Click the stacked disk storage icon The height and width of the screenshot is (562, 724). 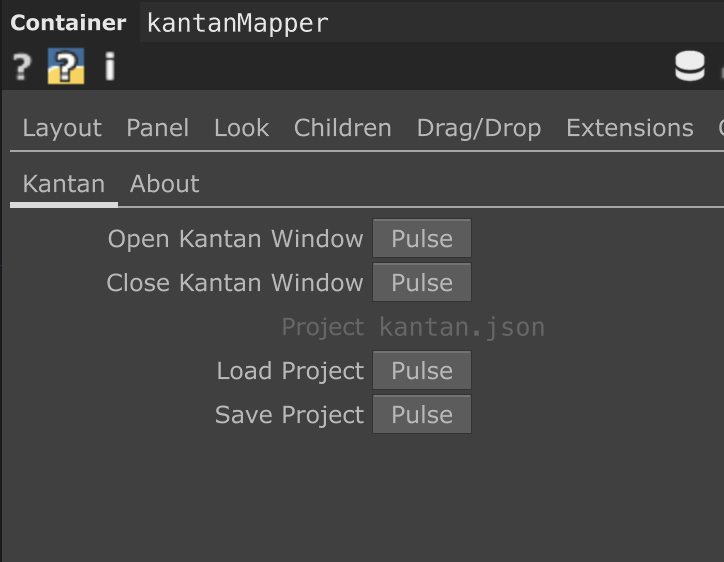[689, 67]
